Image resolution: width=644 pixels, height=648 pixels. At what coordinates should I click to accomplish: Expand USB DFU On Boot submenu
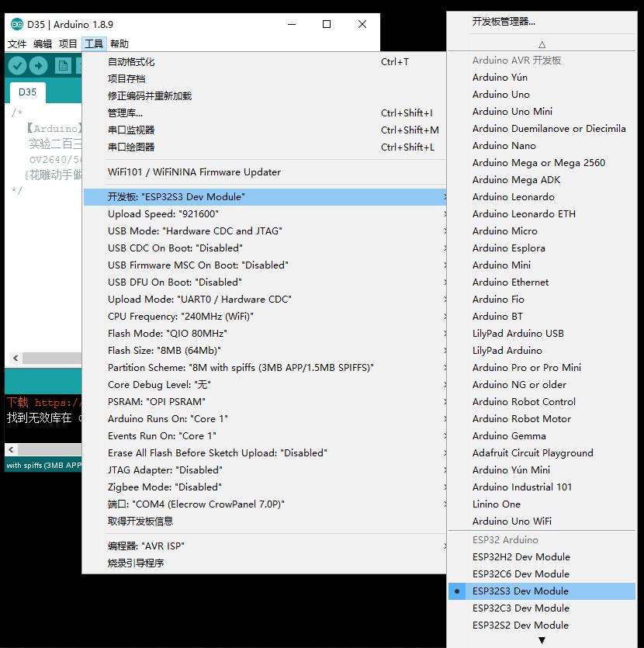pyautogui.click(x=265, y=282)
